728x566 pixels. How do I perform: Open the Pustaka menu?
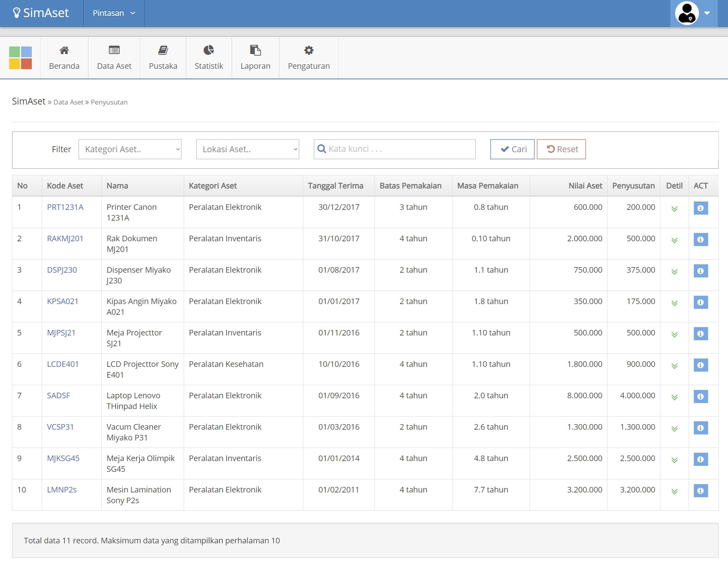(163, 58)
